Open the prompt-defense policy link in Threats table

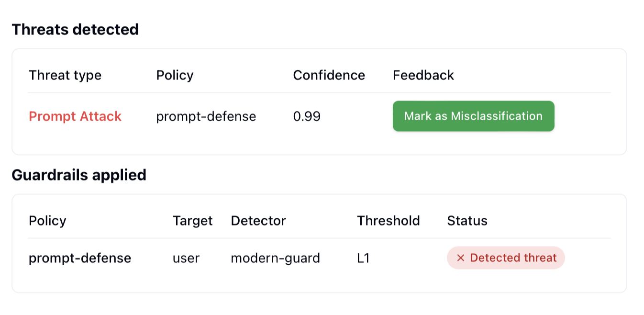206,116
